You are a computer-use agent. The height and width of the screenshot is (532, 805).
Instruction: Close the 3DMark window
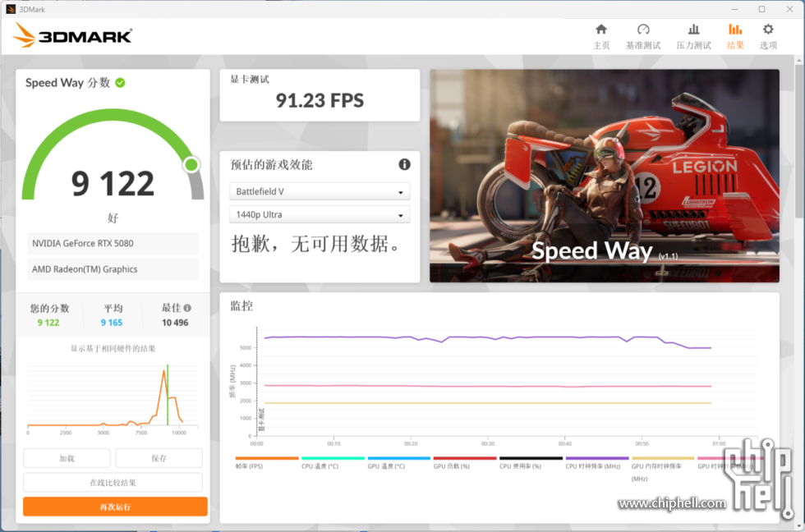coord(789,9)
